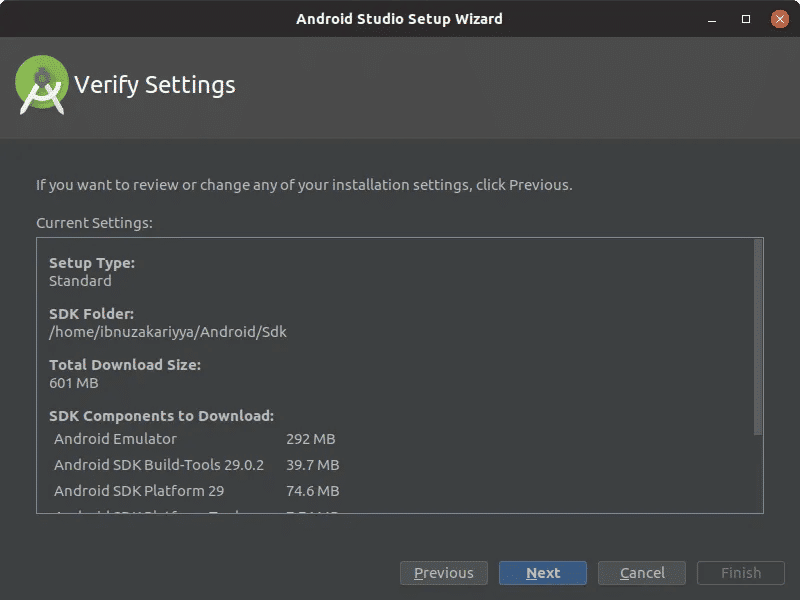Screen dimensions: 800x600
Task: Click the Setup Type label
Action: [x=92, y=263]
